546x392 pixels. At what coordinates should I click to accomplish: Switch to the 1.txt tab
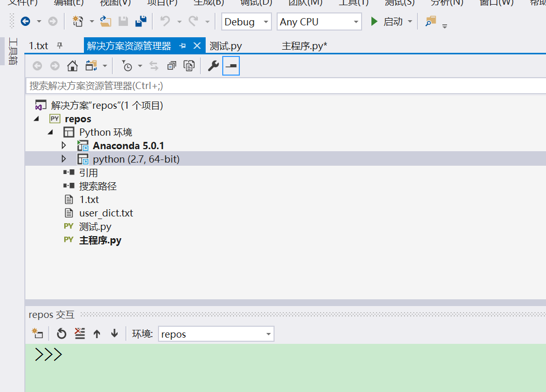(38, 46)
